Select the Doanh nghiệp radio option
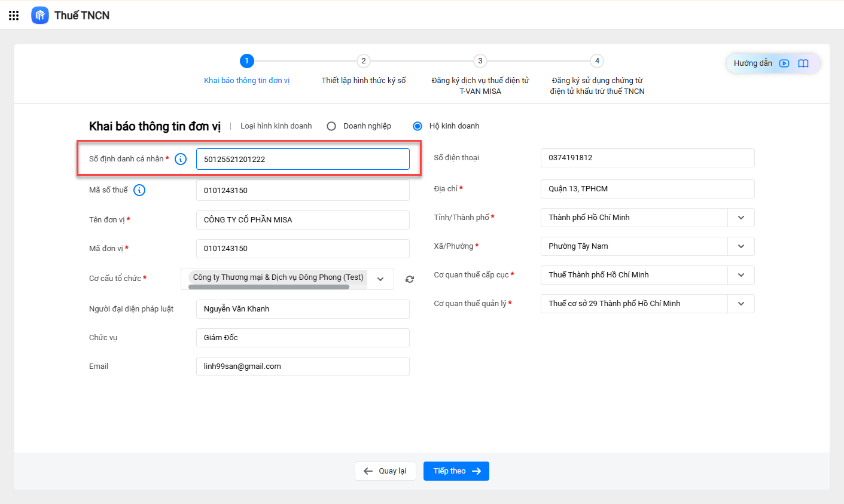844x504 pixels. (x=331, y=126)
